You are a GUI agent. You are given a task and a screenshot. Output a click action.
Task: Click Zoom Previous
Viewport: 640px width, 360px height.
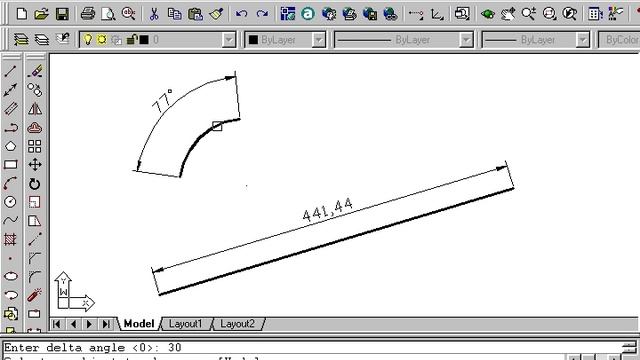pyautogui.click(x=570, y=14)
